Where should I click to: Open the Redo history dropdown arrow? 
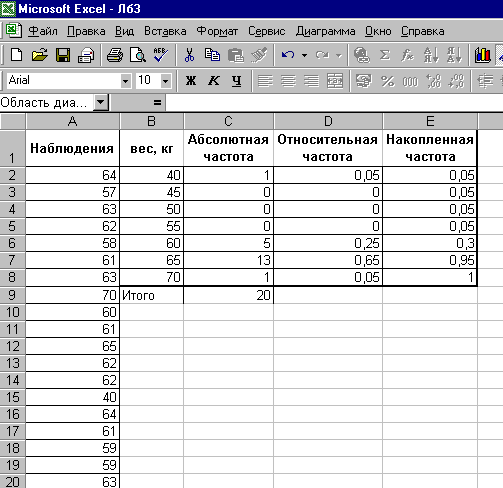click(339, 55)
